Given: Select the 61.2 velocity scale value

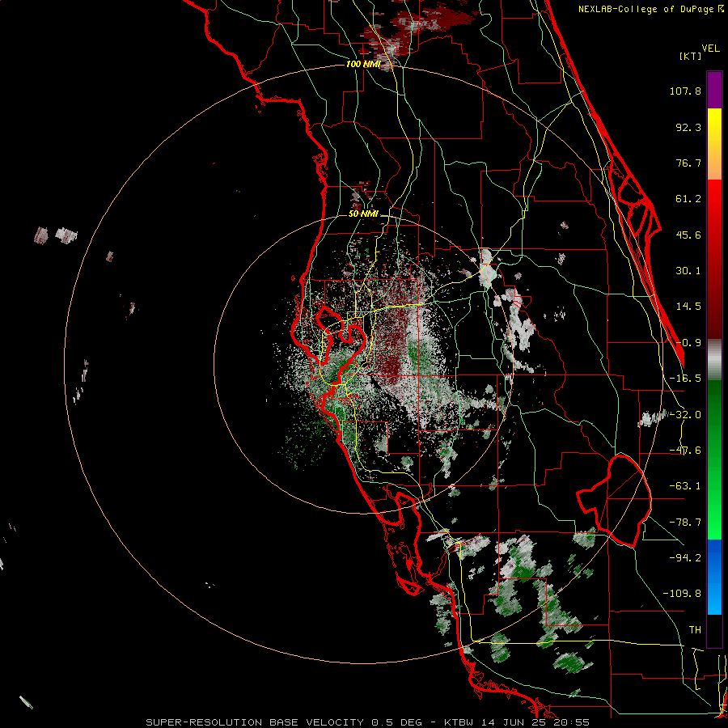Looking at the screenshot, I should (688, 199).
